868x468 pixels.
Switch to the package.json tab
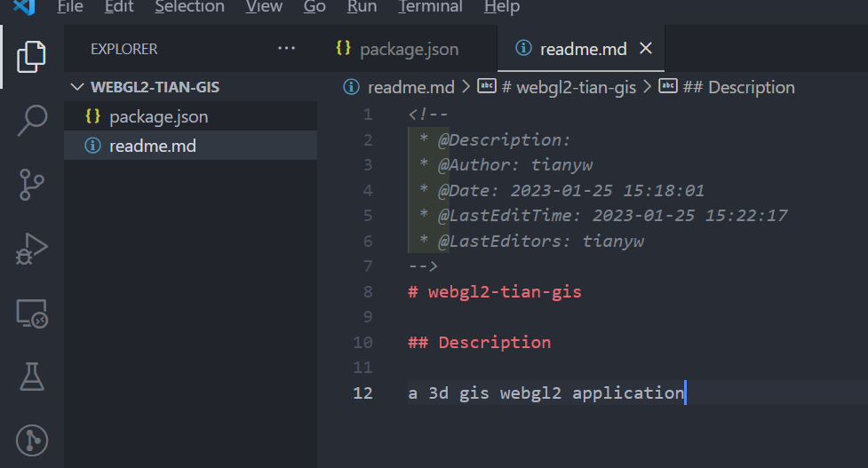click(x=407, y=49)
